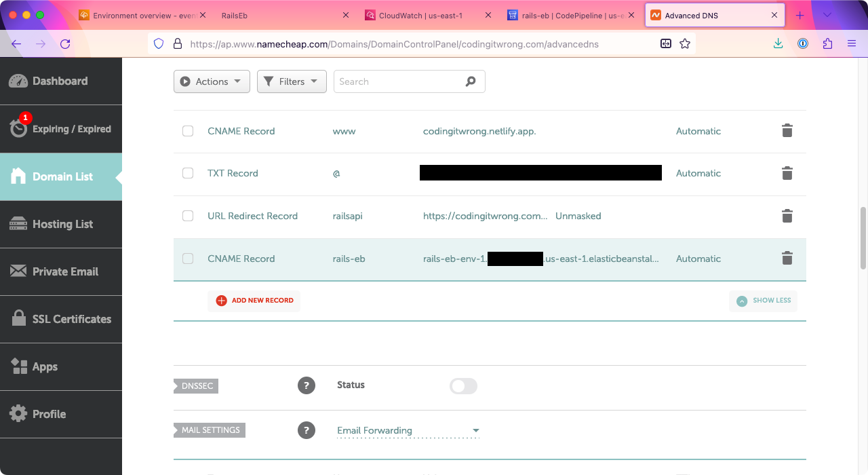Open Apps in the sidebar
This screenshot has height=475, width=868.
click(61, 366)
